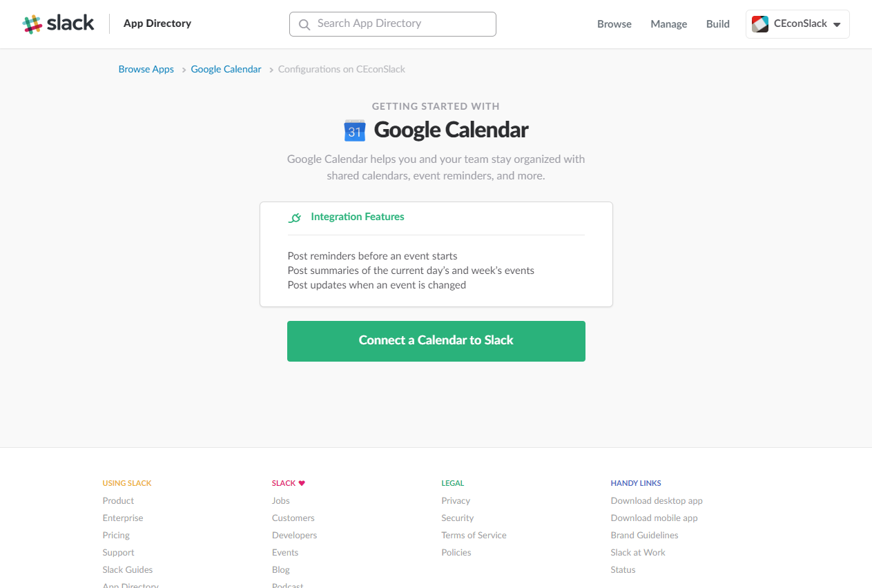Screen dimensions: 872x588
Task: Click Connect a Calendar to Slack button
Action: point(436,341)
